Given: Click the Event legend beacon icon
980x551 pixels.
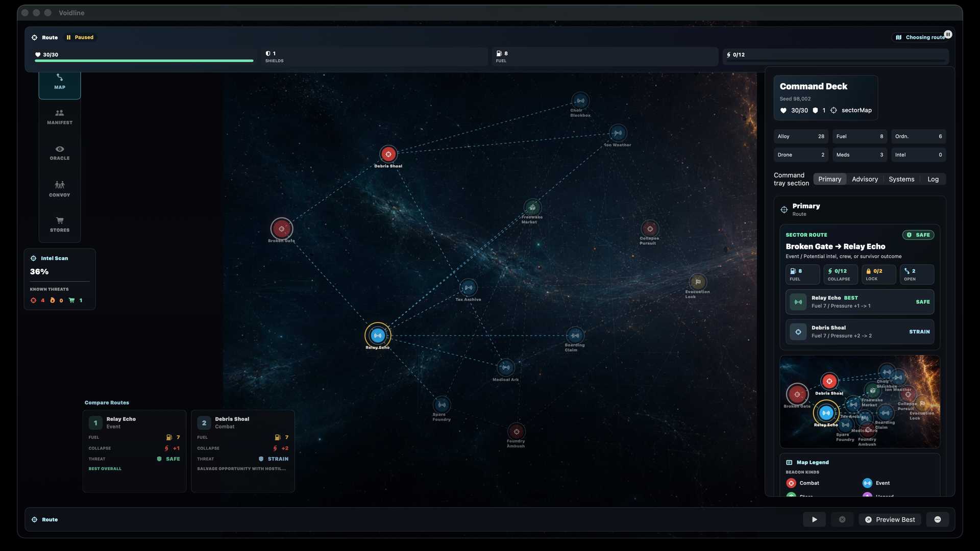Looking at the screenshot, I should point(867,483).
